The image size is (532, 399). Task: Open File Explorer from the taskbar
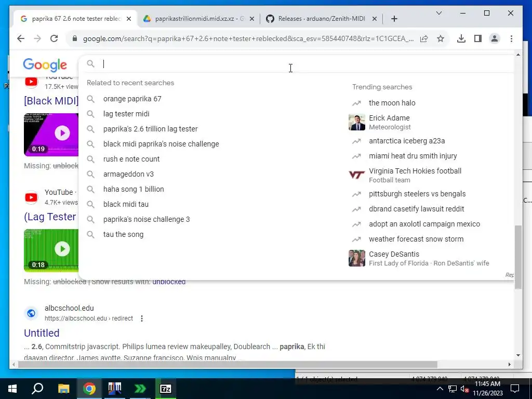[63, 389]
